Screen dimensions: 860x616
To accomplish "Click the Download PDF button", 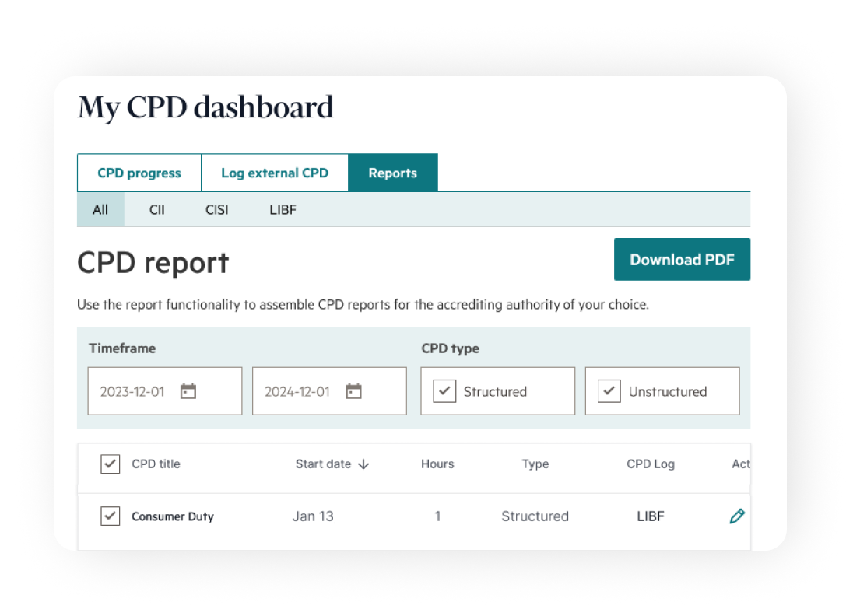I will (x=682, y=260).
